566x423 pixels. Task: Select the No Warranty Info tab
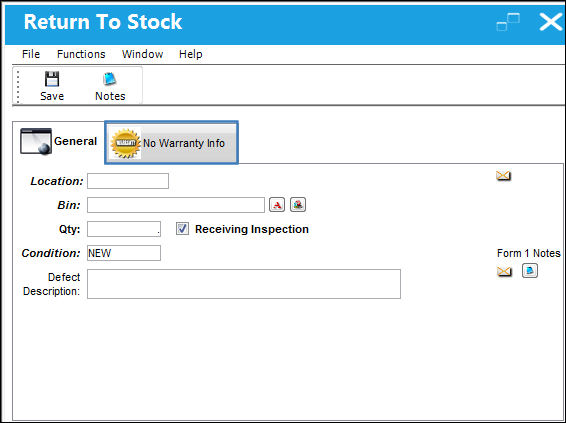[171, 143]
